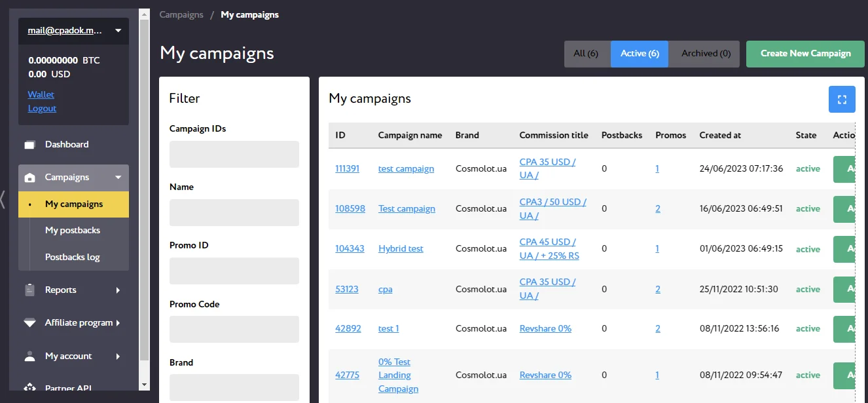
Task: Click the date 25/11/2022 10:51:30
Action: [738, 289]
